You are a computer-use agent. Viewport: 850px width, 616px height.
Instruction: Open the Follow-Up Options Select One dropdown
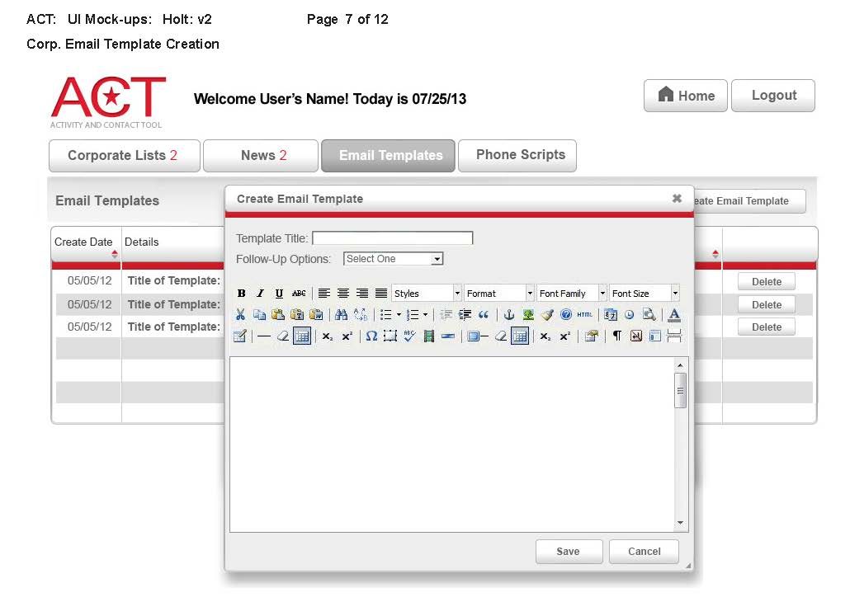point(394,259)
